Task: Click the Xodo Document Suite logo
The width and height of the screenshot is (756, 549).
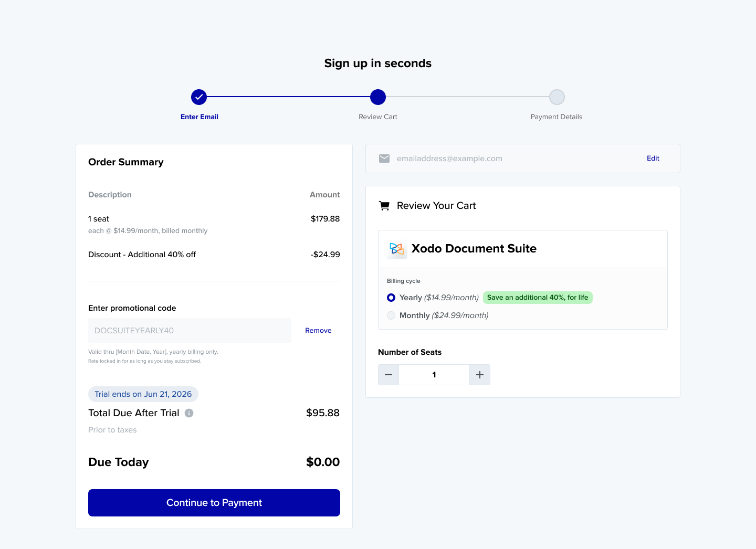Action: pyautogui.click(x=397, y=249)
